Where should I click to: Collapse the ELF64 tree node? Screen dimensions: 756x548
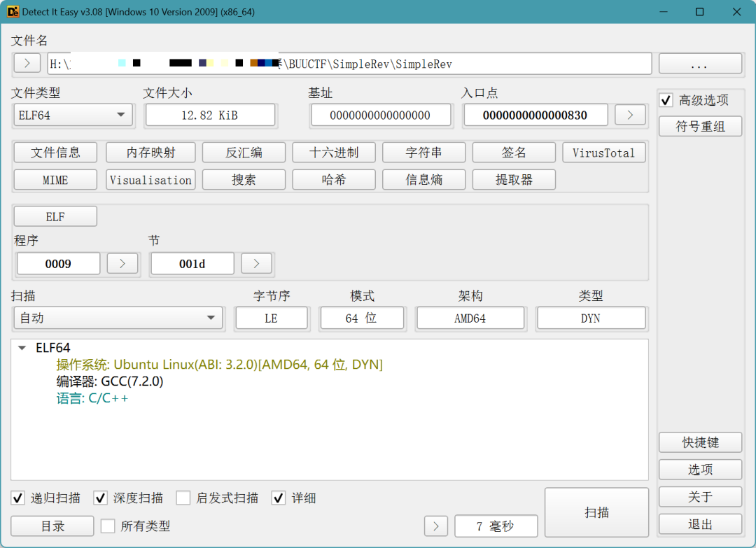[x=22, y=348]
